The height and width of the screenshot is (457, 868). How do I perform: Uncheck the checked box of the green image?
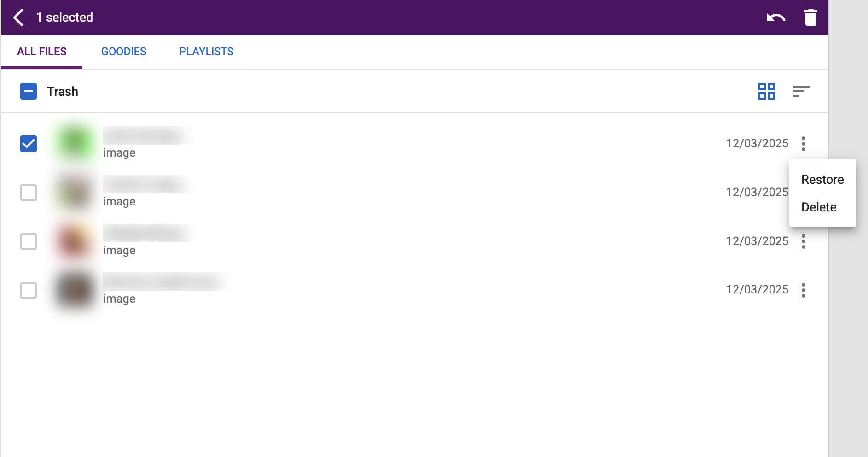tap(29, 144)
